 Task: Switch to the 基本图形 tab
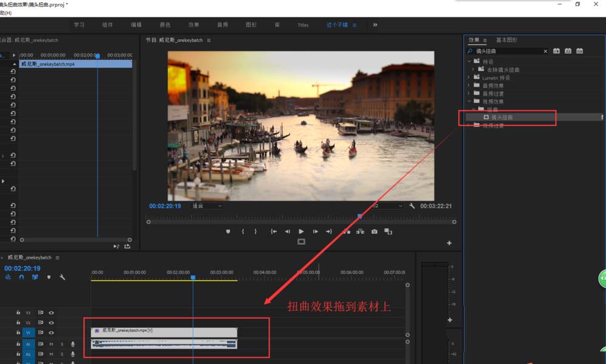507,40
